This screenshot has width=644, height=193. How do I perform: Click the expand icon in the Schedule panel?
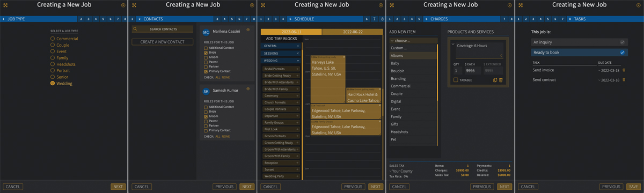pyautogui.click(x=263, y=5)
